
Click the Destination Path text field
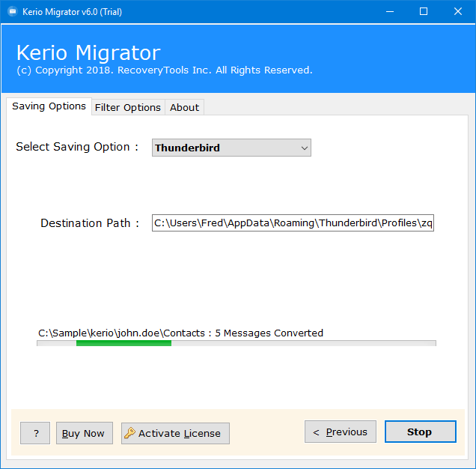(x=293, y=223)
